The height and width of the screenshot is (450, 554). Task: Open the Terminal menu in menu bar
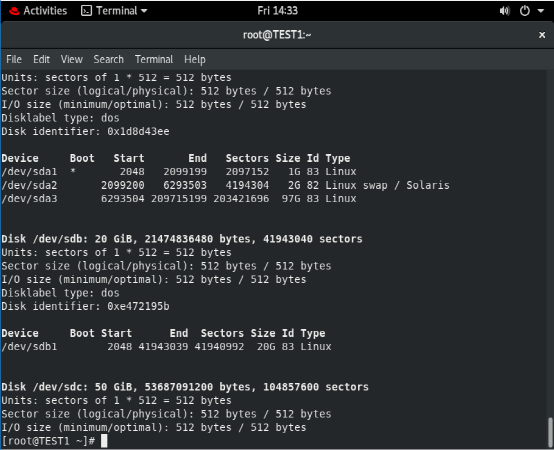[x=154, y=59]
